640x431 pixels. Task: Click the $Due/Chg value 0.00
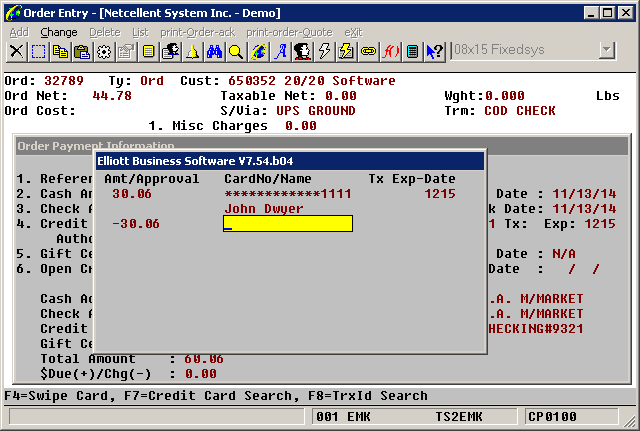click(x=200, y=374)
